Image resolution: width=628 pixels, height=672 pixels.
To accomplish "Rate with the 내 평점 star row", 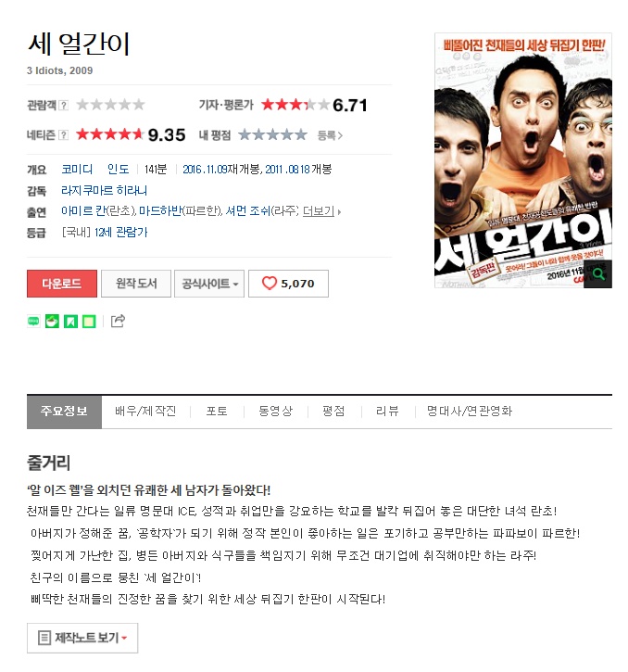I will [x=272, y=135].
